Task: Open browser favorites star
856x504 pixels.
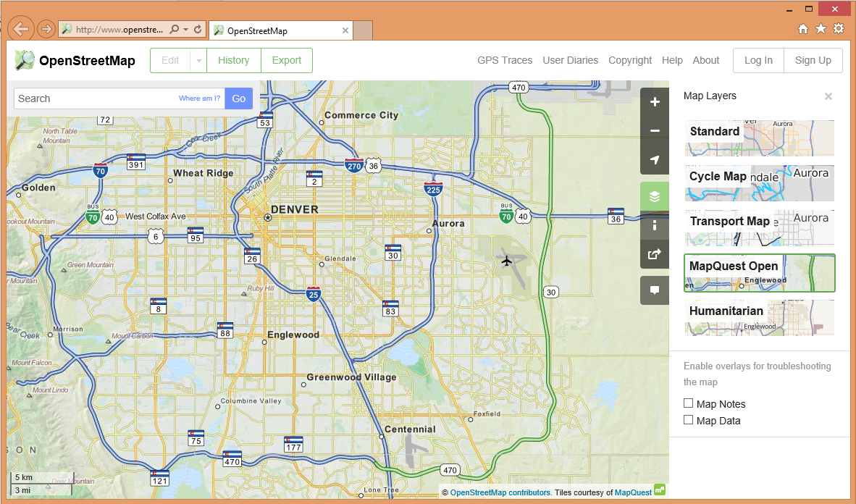Action: pyautogui.click(x=821, y=28)
